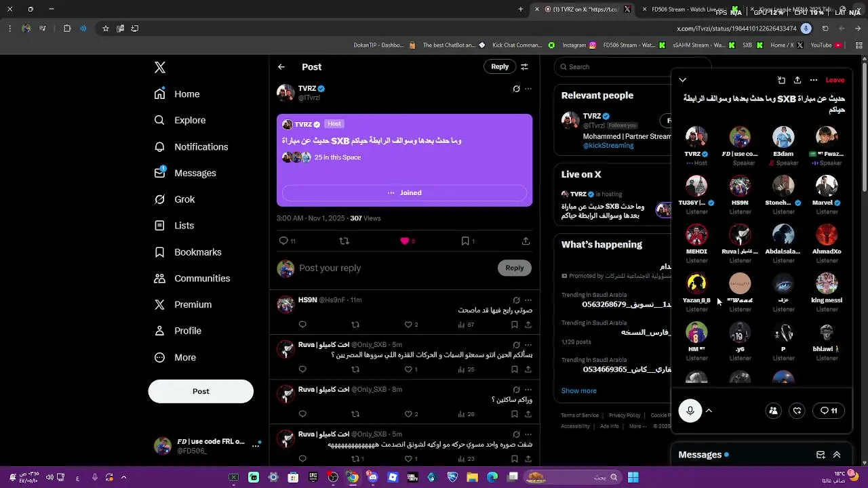
Task: Open Explore in the sidebar
Action: 180,120
